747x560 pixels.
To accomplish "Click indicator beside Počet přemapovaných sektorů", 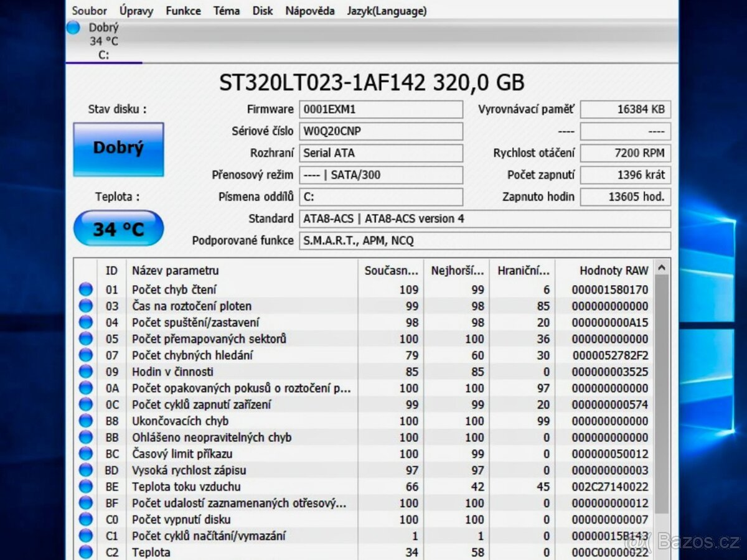I will [85, 338].
